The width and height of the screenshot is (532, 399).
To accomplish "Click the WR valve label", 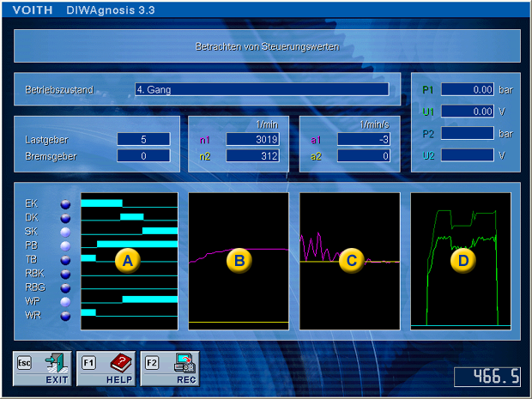I will pos(33,315).
